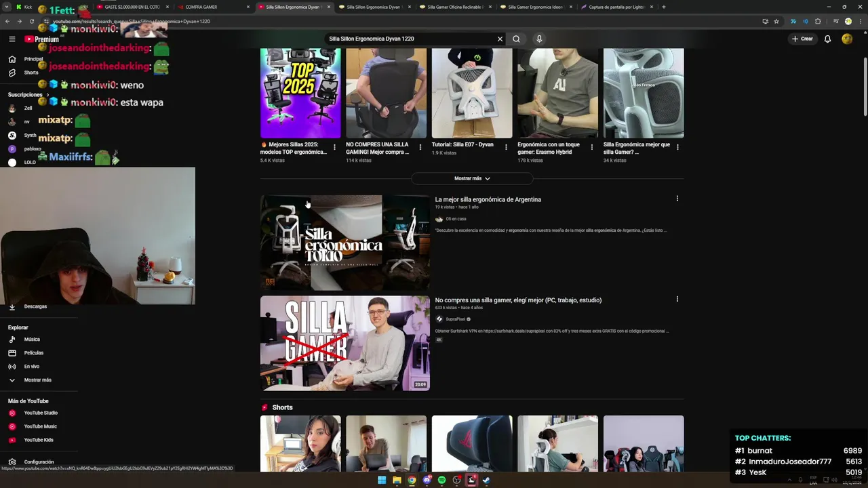
Task: Open Discord from taskbar
Action: point(427,480)
